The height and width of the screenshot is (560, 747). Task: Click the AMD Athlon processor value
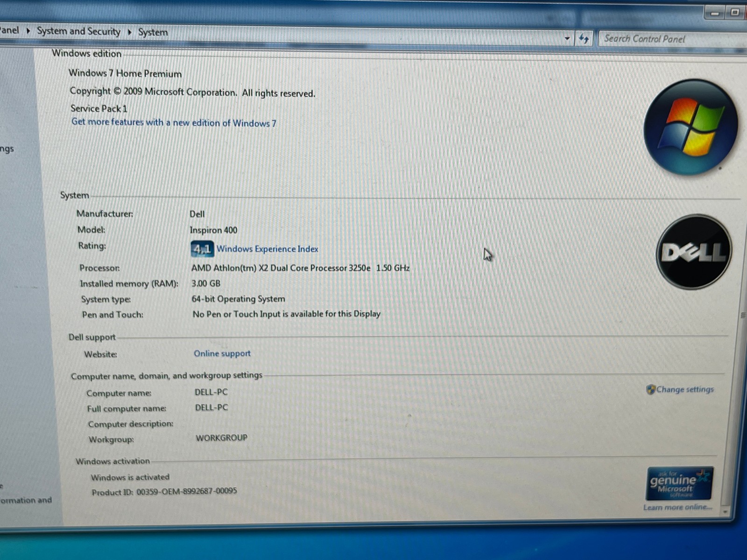300,268
